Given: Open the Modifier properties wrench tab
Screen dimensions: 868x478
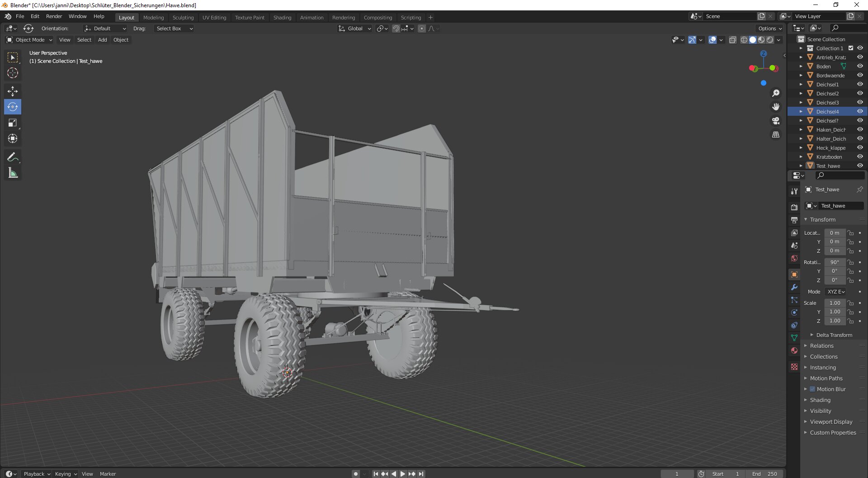Looking at the screenshot, I should 794,287.
